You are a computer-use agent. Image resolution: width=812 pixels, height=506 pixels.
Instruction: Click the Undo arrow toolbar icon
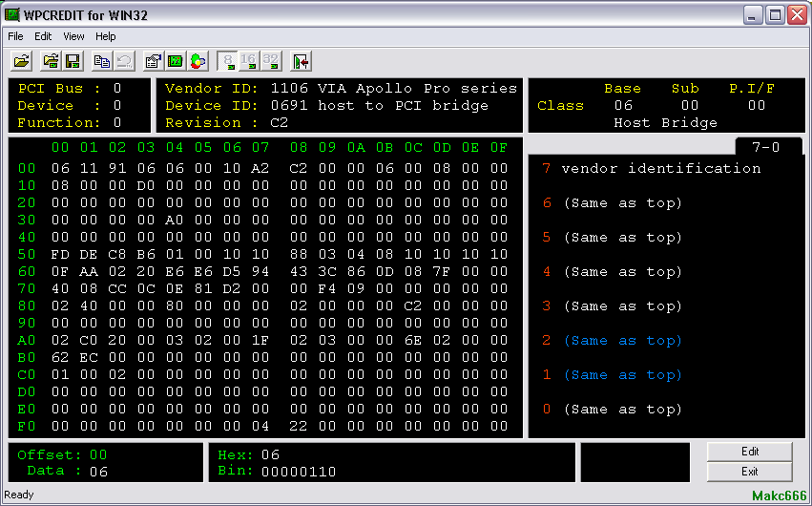(124, 61)
